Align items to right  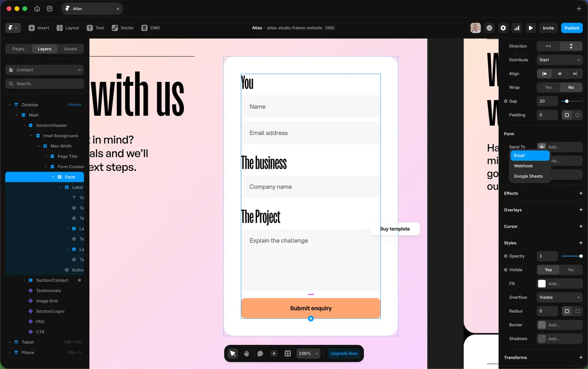pos(575,74)
